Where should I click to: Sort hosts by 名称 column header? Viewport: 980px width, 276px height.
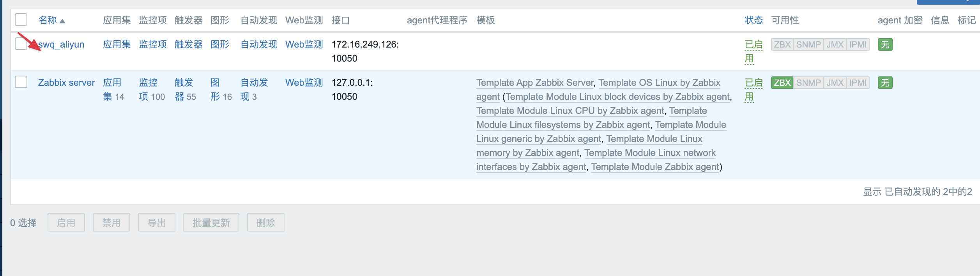pyautogui.click(x=48, y=20)
